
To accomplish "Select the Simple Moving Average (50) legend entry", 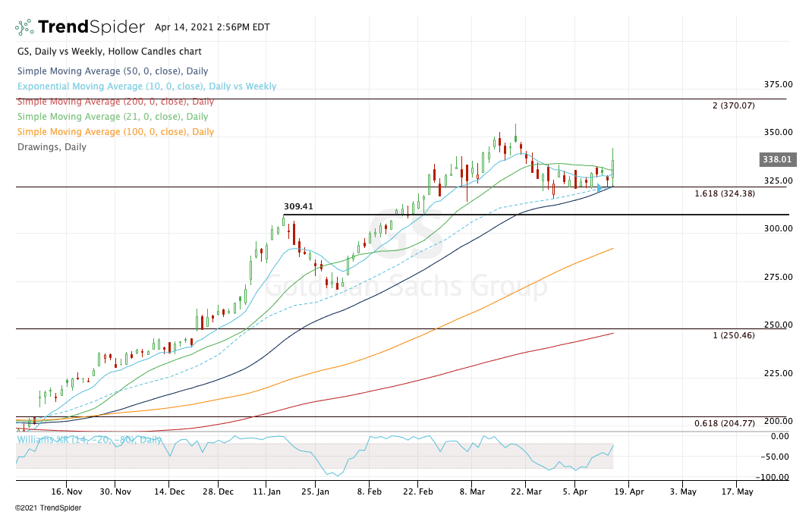I will [x=113, y=71].
